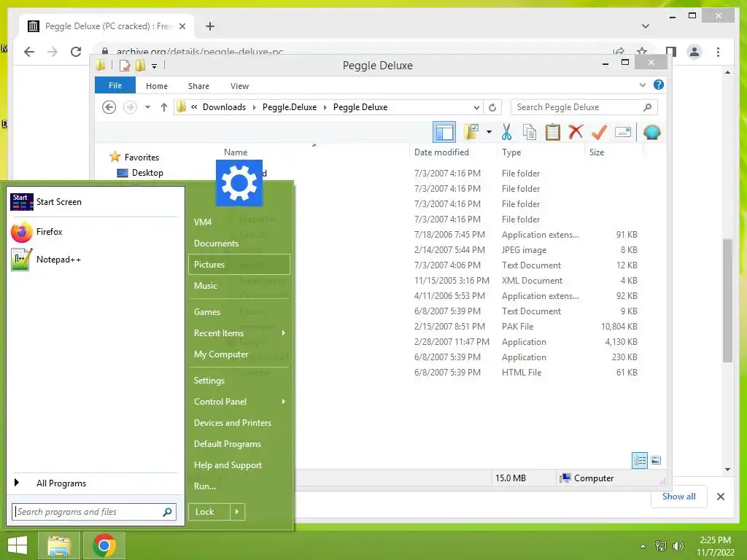Select Favorites in navigation pane

point(142,157)
